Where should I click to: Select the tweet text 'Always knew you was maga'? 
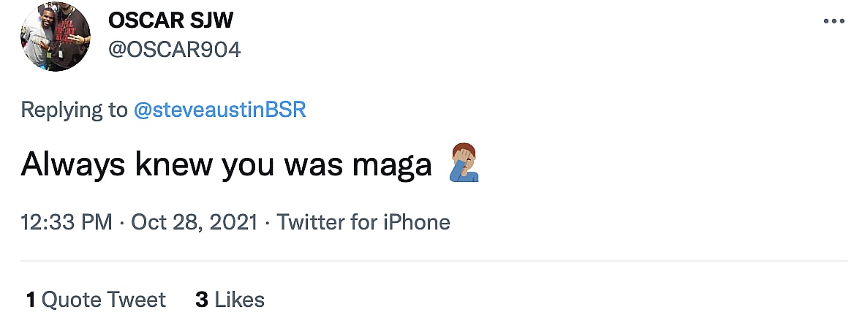coord(227,164)
